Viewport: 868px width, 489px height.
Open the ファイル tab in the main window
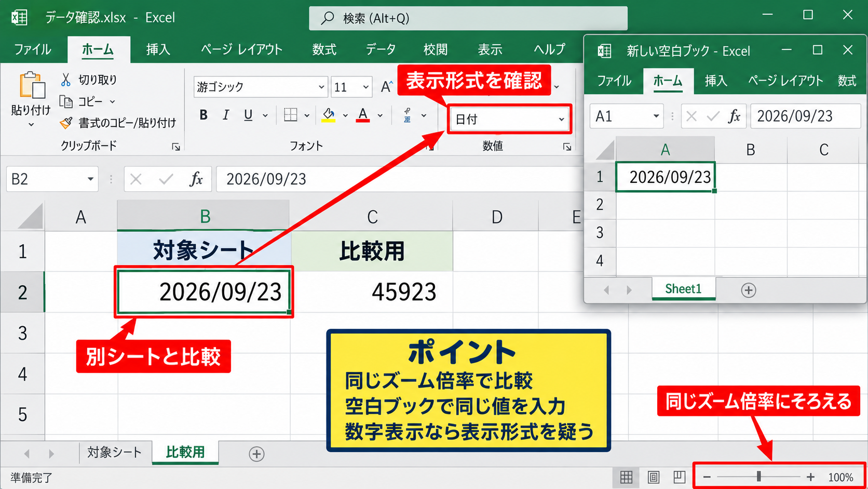pos(33,49)
